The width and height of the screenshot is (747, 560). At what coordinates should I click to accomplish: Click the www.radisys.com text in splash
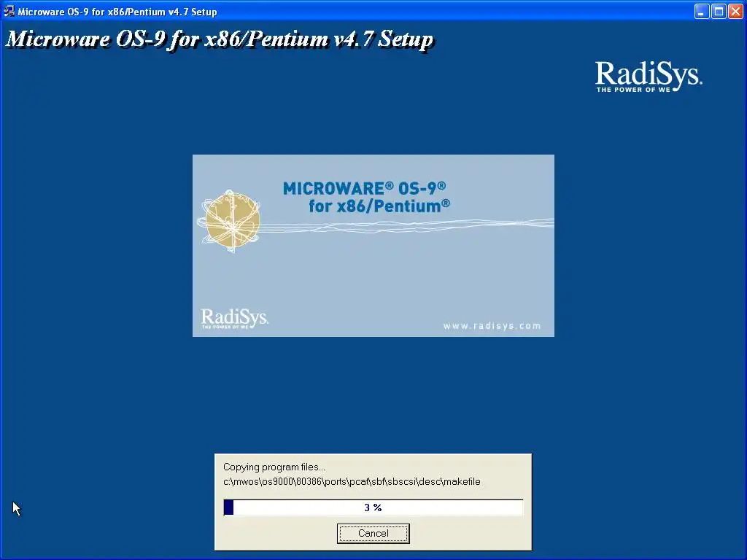pyautogui.click(x=492, y=326)
